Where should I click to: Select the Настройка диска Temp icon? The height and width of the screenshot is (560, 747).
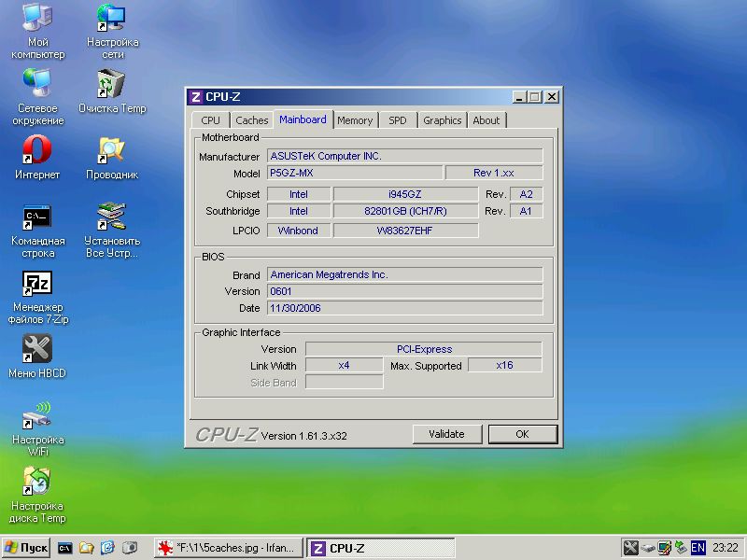point(37,496)
